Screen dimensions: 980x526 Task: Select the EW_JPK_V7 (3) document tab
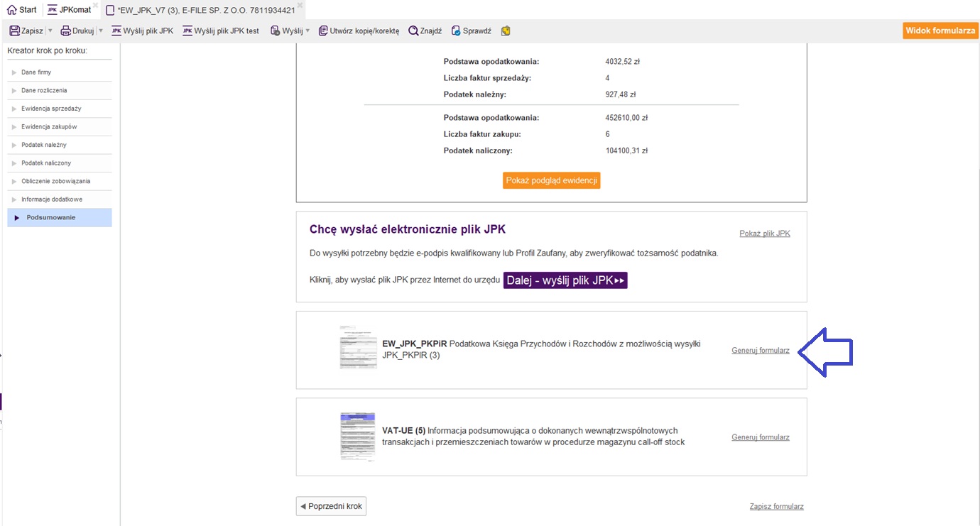click(x=206, y=10)
